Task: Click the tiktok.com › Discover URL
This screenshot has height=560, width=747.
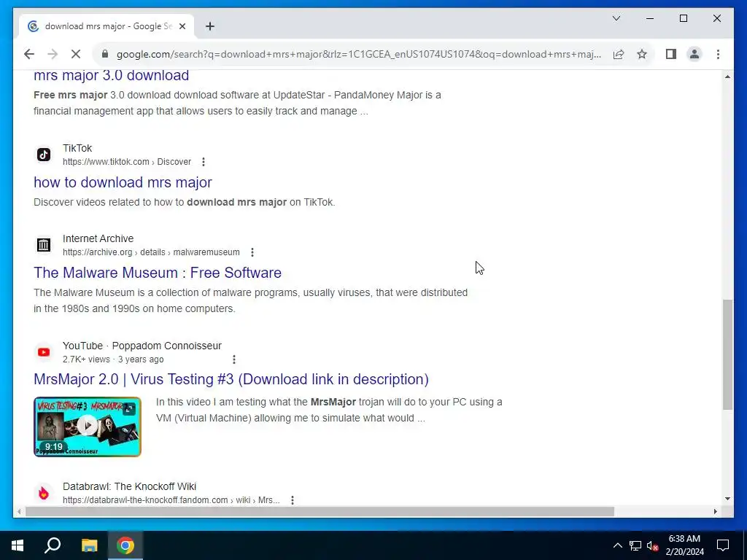Action: 127,162
